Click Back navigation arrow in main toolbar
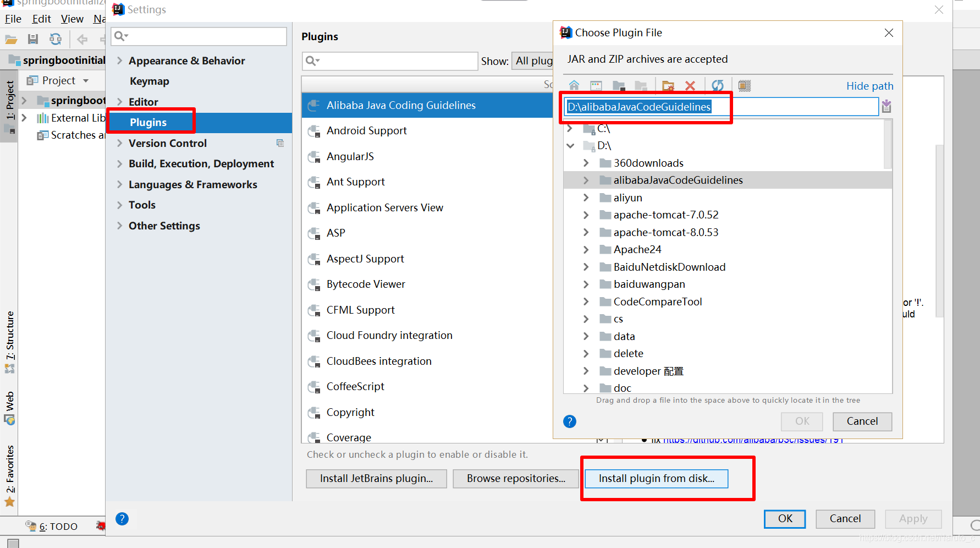980x548 pixels. 82,39
